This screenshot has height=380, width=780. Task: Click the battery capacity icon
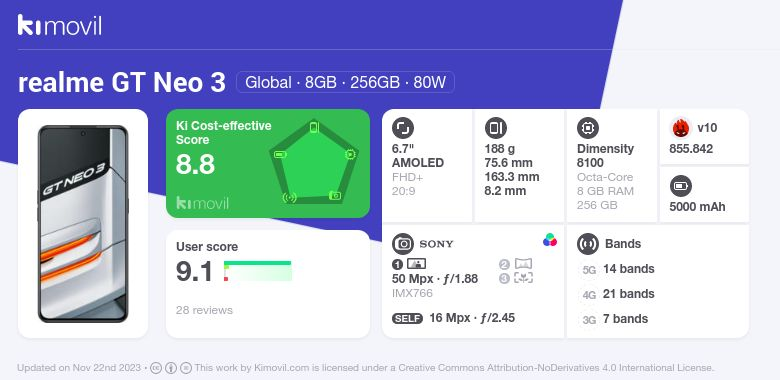click(680, 187)
